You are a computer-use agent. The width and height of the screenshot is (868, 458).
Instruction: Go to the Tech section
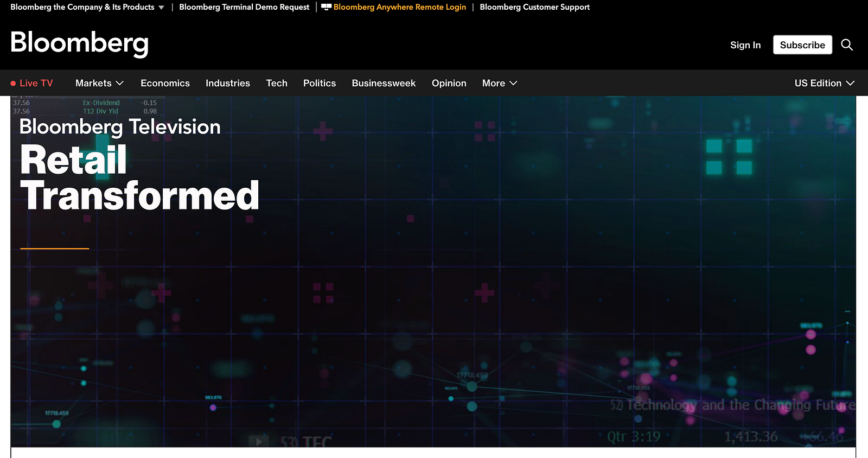pyautogui.click(x=277, y=83)
